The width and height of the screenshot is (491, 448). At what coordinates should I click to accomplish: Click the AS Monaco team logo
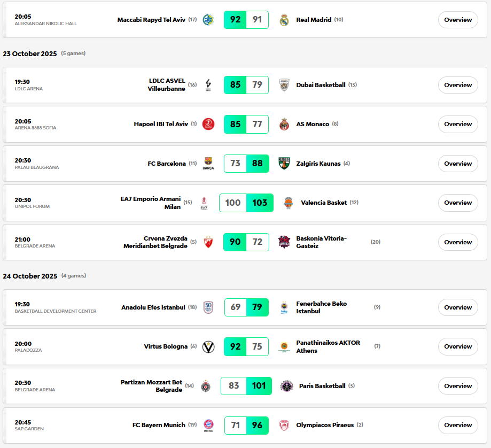284,124
